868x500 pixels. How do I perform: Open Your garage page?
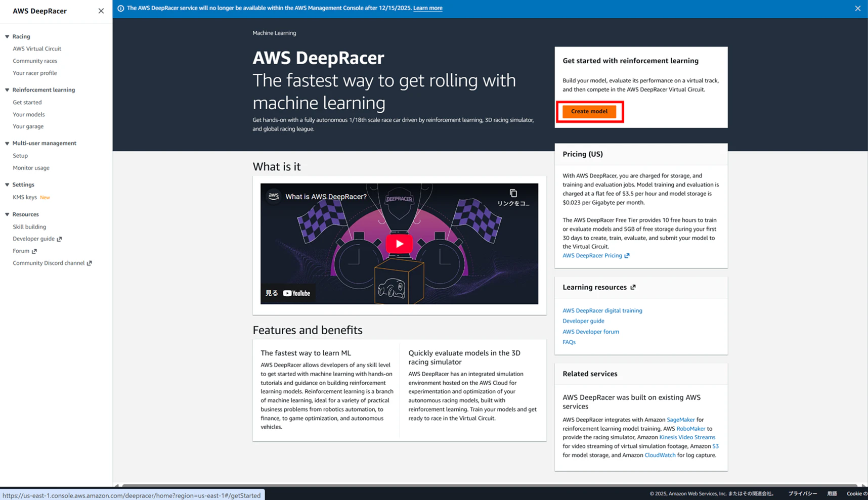pyautogui.click(x=28, y=126)
